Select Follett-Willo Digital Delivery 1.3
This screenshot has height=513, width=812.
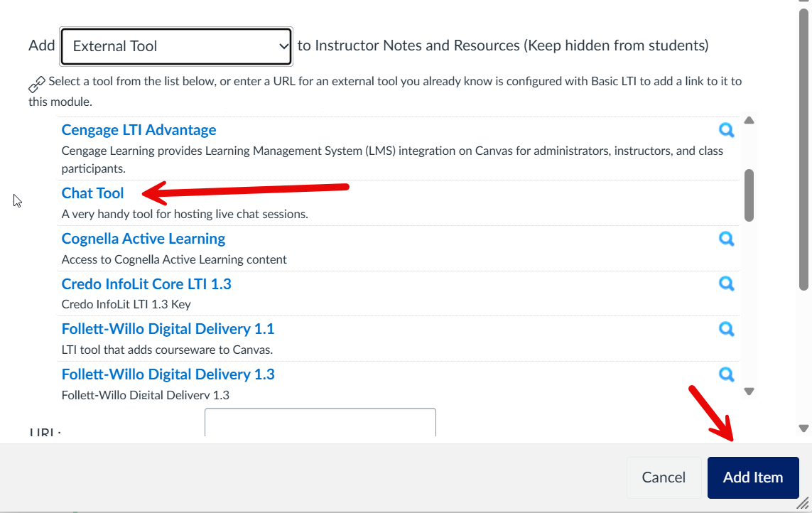pyautogui.click(x=168, y=374)
